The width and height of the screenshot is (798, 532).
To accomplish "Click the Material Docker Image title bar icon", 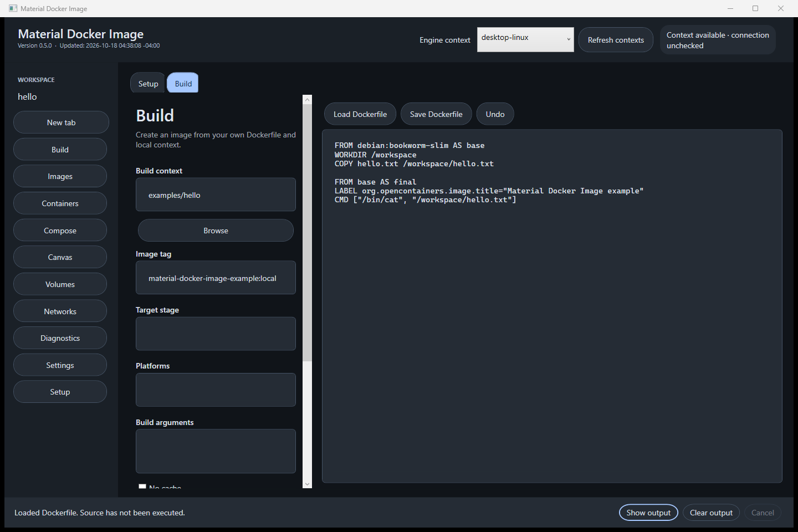I will pos(13,8).
